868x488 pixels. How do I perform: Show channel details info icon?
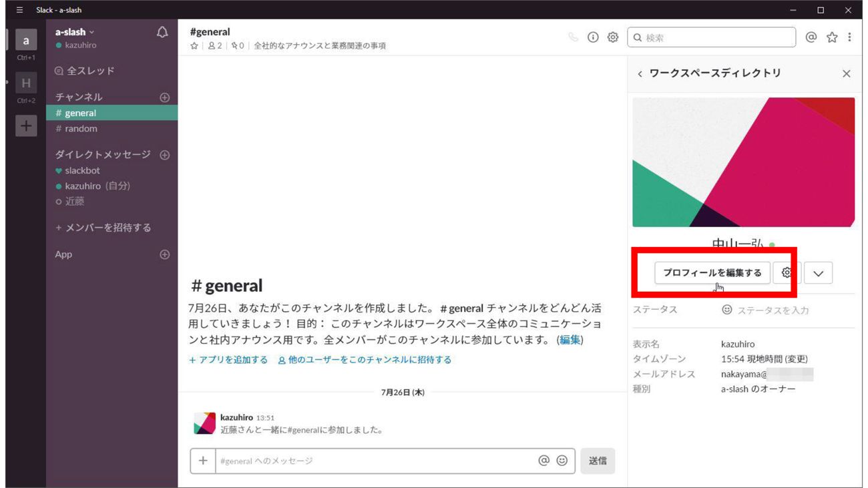[593, 37]
